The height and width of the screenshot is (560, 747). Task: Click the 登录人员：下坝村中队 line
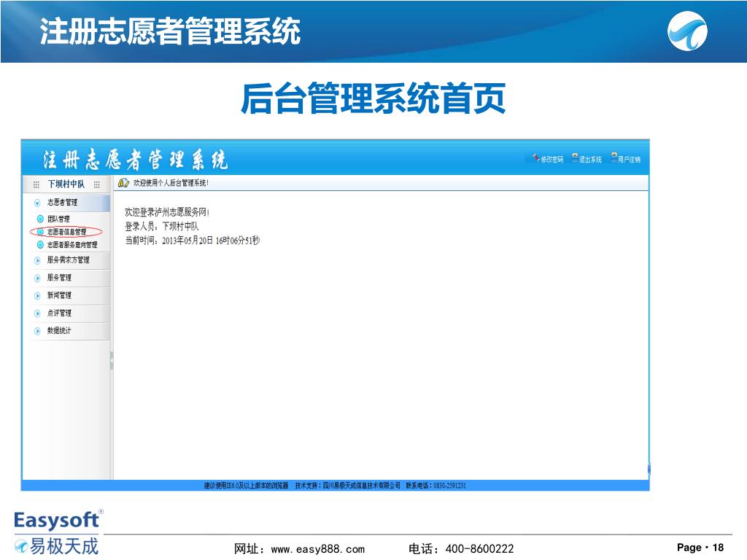162,226
